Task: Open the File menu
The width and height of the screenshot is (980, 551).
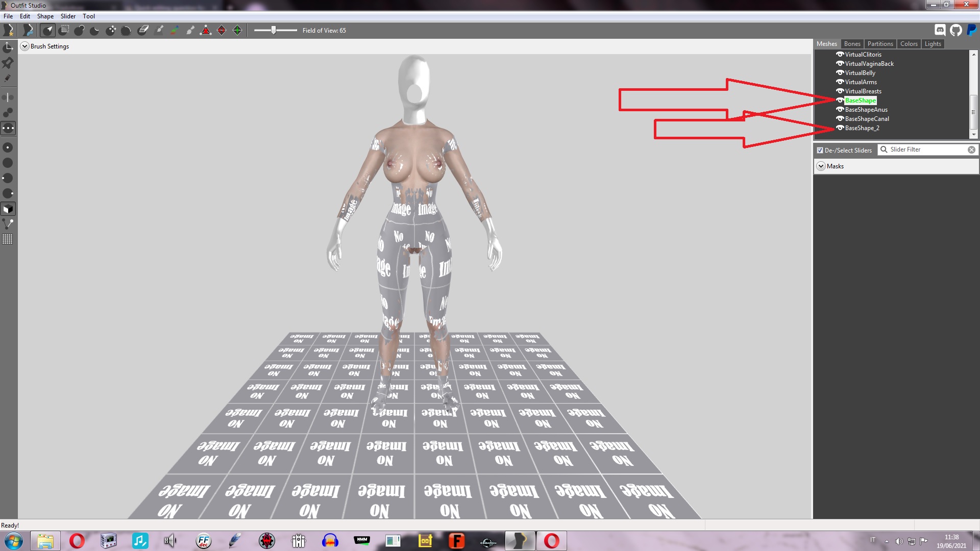Action: point(8,16)
